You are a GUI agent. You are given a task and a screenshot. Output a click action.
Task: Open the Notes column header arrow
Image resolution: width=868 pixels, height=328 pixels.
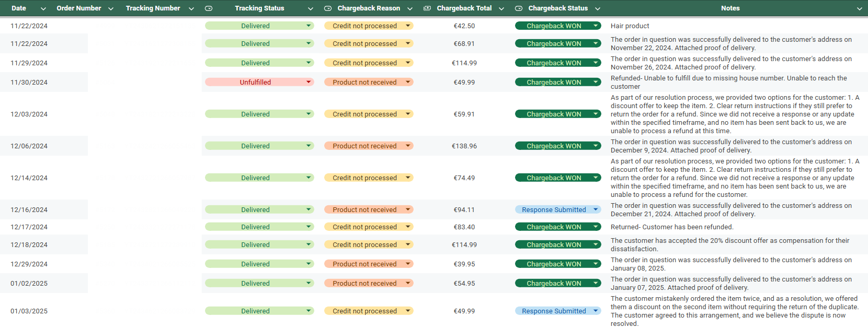tap(860, 8)
